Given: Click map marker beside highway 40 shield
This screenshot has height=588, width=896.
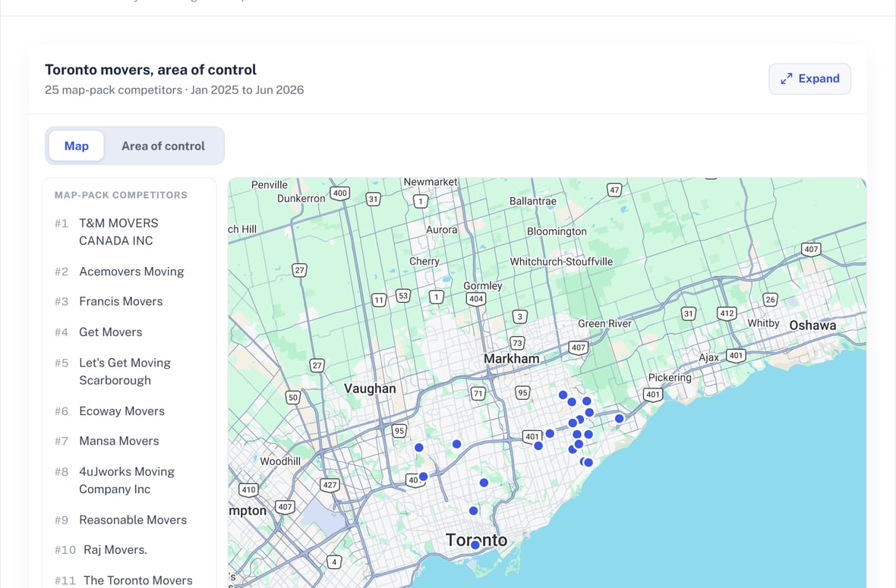Looking at the screenshot, I should pyautogui.click(x=424, y=476).
